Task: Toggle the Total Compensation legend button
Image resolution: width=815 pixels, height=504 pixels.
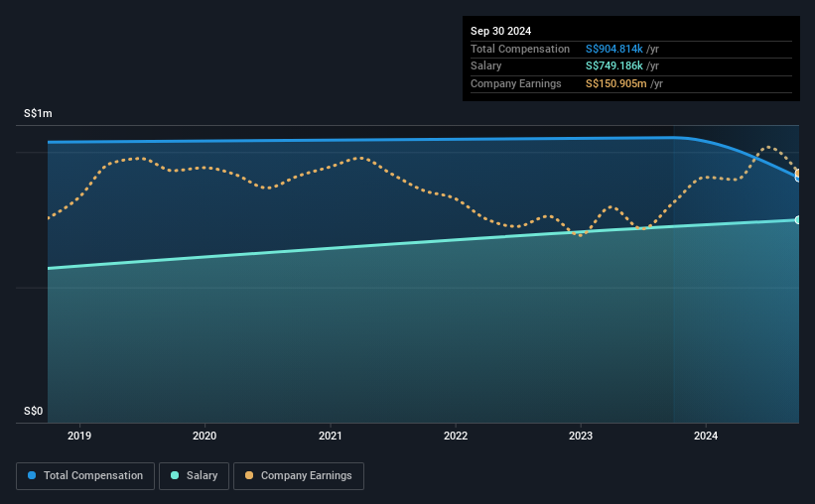Action: (85, 476)
